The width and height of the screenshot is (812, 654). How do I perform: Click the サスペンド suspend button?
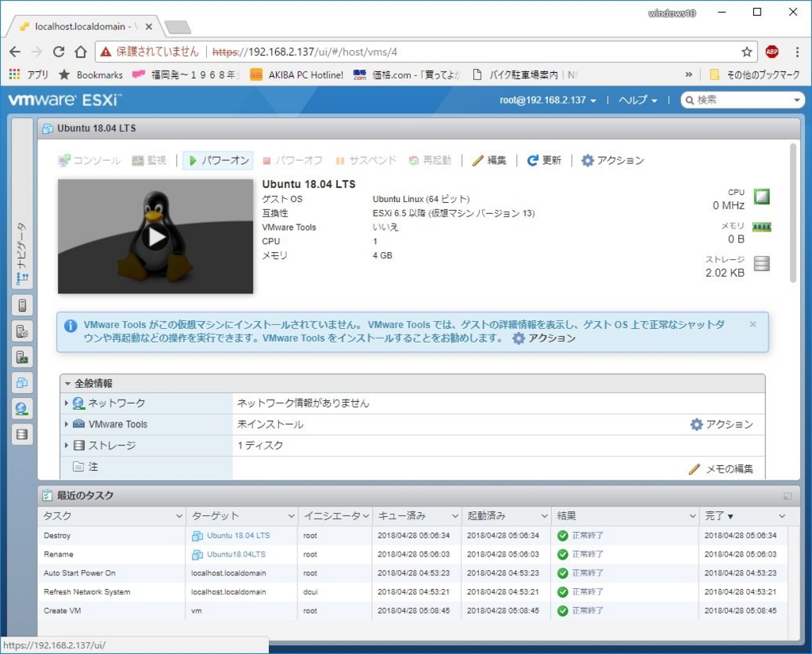[x=366, y=160]
